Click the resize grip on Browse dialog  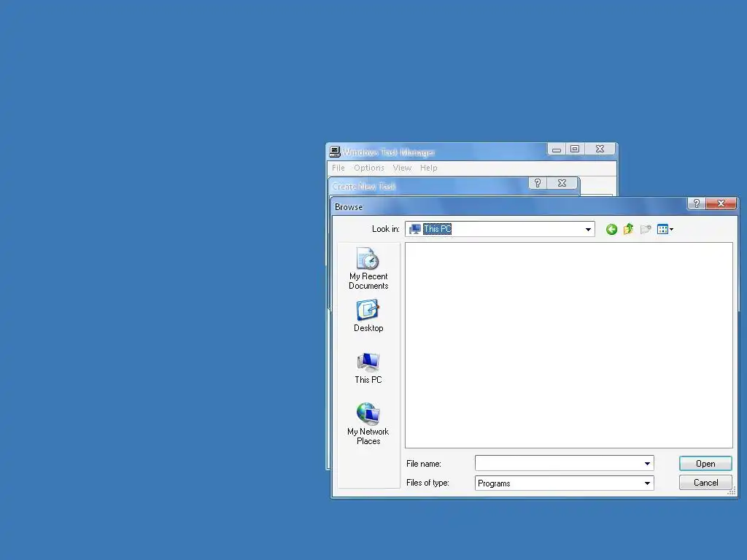point(732,491)
